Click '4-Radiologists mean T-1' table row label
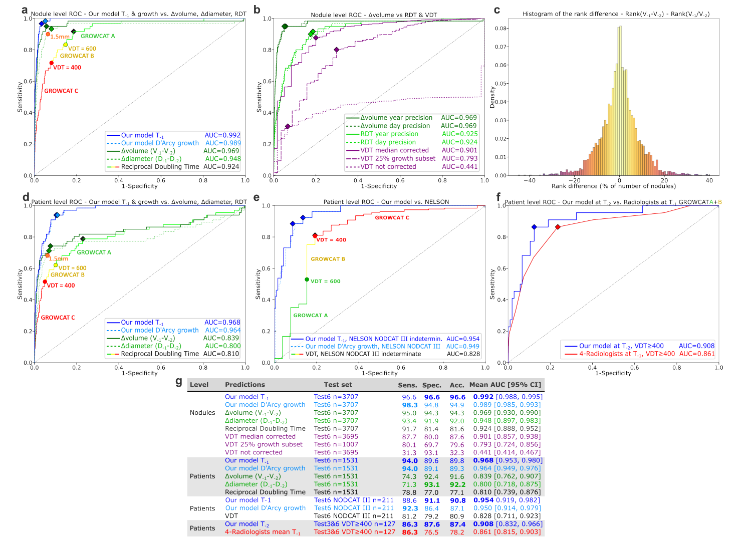756x547 pixels. click(x=263, y=532)
